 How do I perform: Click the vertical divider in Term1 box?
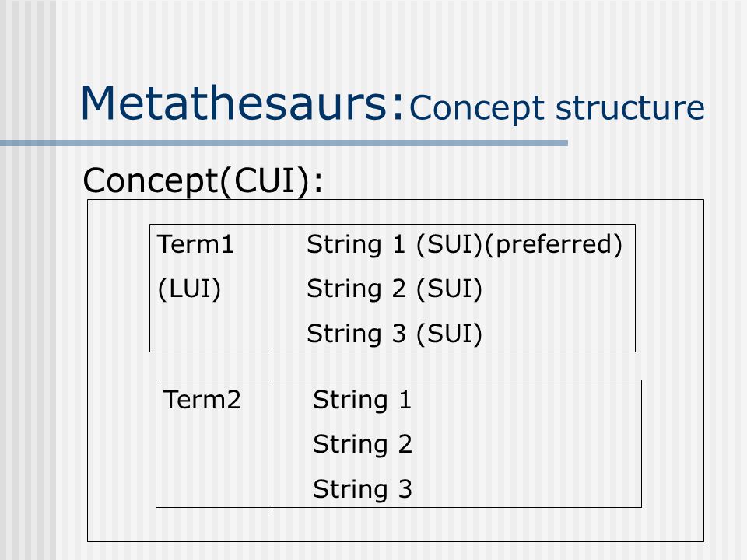(x=268, y=287)
